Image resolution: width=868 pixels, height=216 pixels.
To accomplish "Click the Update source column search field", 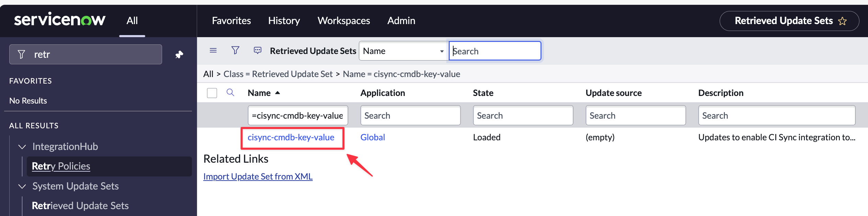I will (636, 115).
